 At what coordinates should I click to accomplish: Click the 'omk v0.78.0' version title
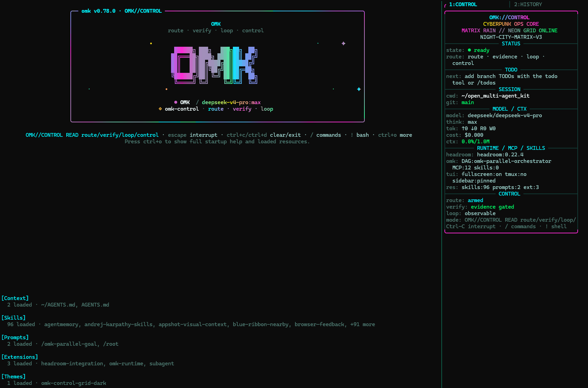click(x=98, y=11)
